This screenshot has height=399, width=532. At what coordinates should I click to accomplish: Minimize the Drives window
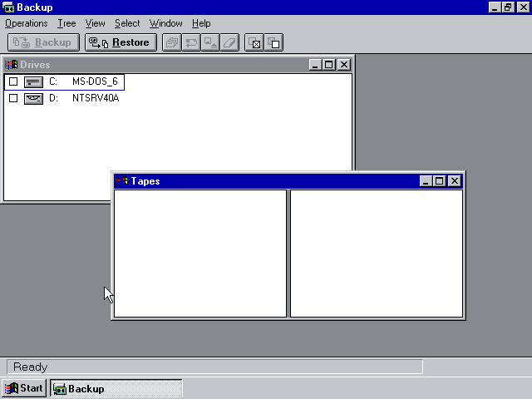316,65
